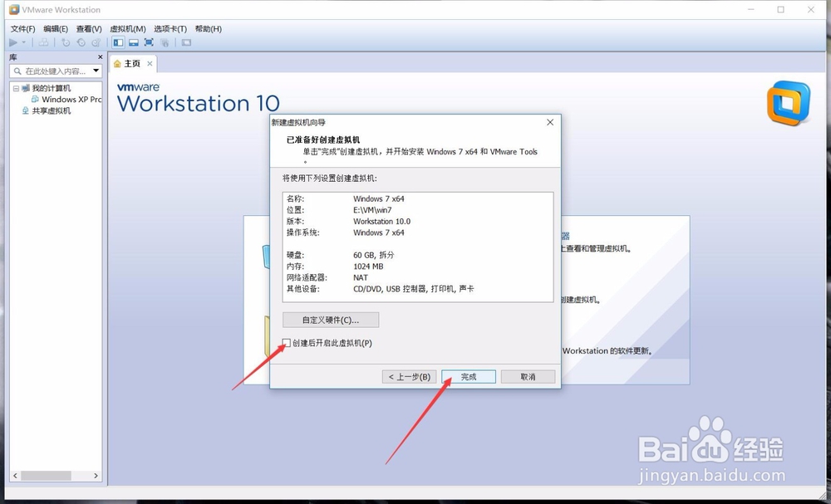This screenshot has width=831, height=504.
Task: Click the 已准备好创建虚拟机 heading
Action: 323,139
